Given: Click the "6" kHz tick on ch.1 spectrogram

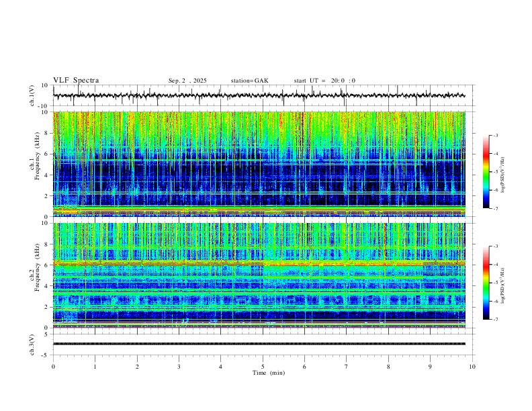Looking at the screenshot, I should [47, 154].
